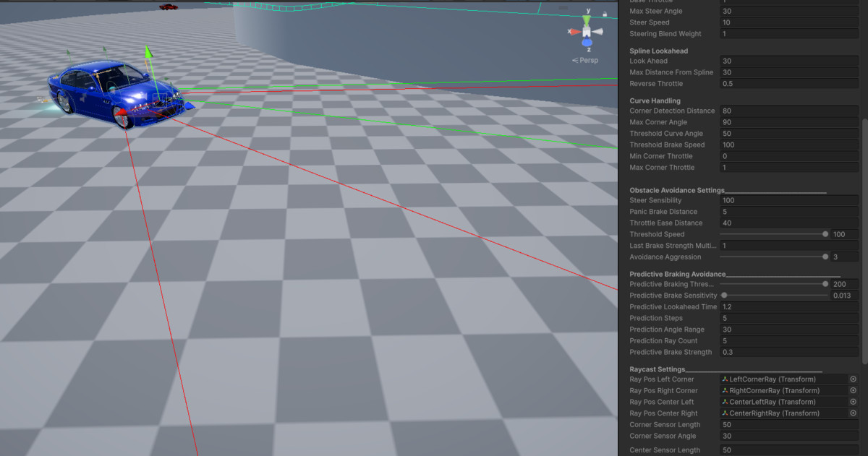Click the Max Distance From Spline field
The width and height of the screenshot is (868, 456).
(789, 72)
